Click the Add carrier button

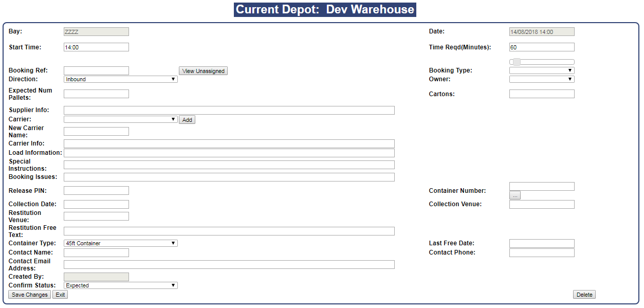(x=187, y=120)
